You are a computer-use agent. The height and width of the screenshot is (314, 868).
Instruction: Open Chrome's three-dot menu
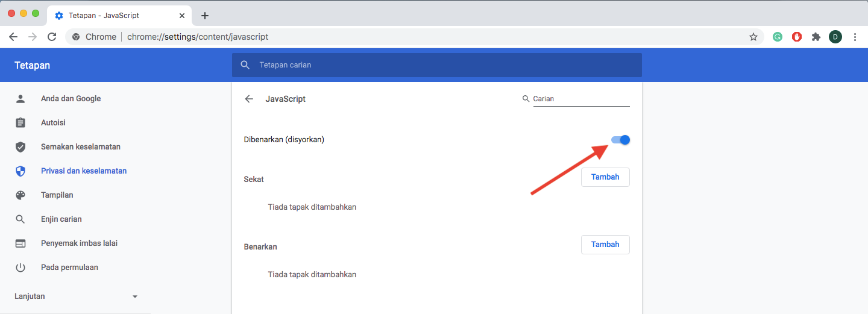pyautogui.click(x=855, y=37)
